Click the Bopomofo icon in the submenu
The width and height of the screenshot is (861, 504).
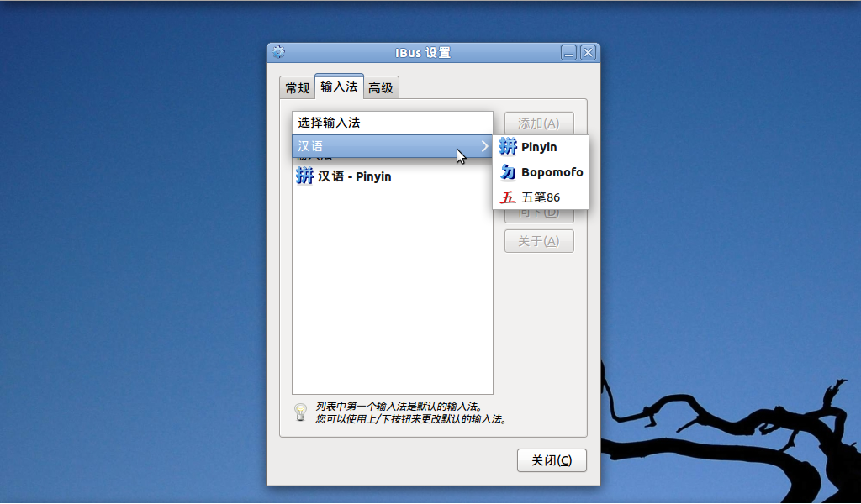508,172
